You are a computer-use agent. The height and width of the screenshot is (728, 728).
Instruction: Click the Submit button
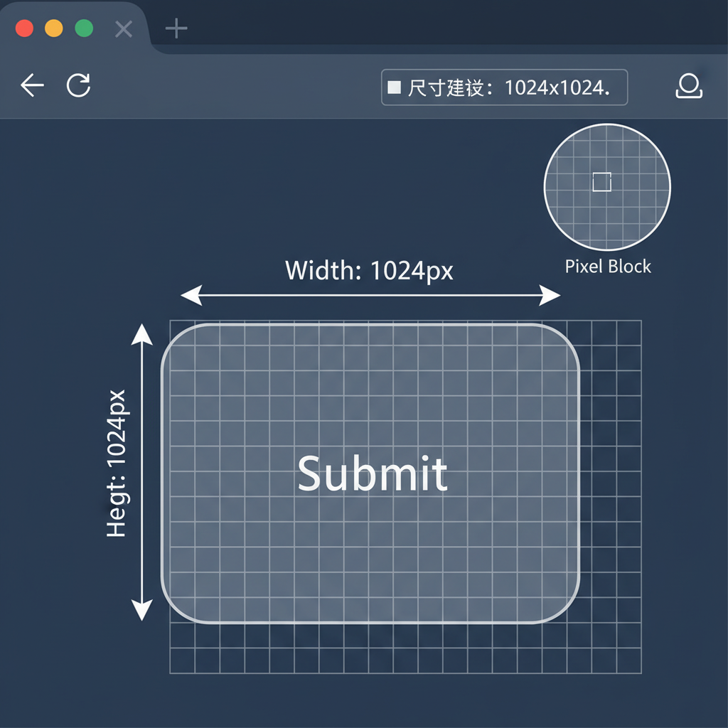[x=371, y=473]
